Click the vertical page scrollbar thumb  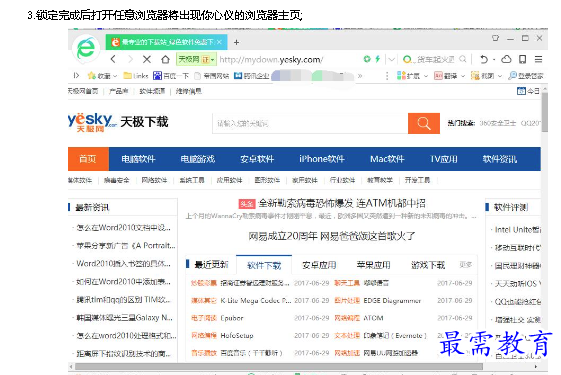point(544,113)
